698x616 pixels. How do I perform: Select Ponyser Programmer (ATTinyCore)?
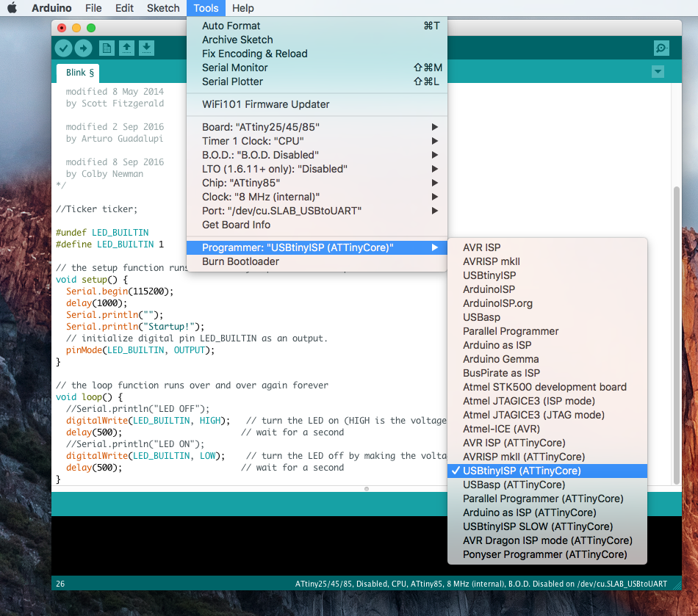[x=547, y=554]
